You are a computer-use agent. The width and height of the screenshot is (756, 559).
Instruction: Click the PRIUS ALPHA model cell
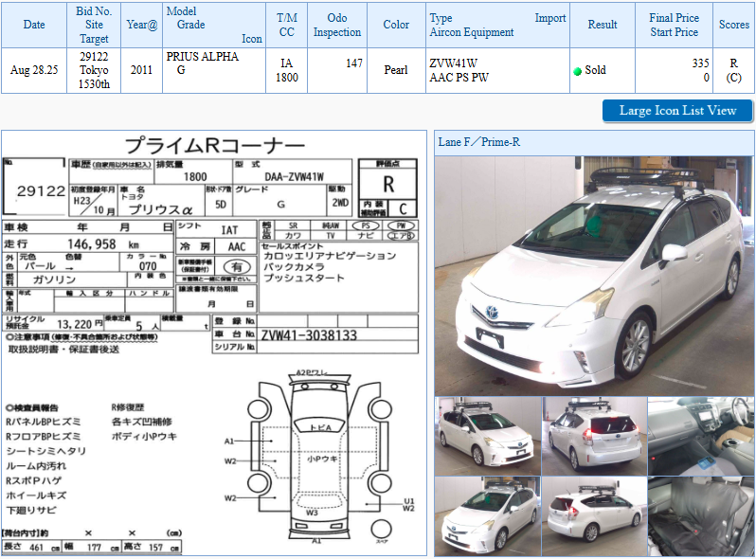(x=203, y=57)
